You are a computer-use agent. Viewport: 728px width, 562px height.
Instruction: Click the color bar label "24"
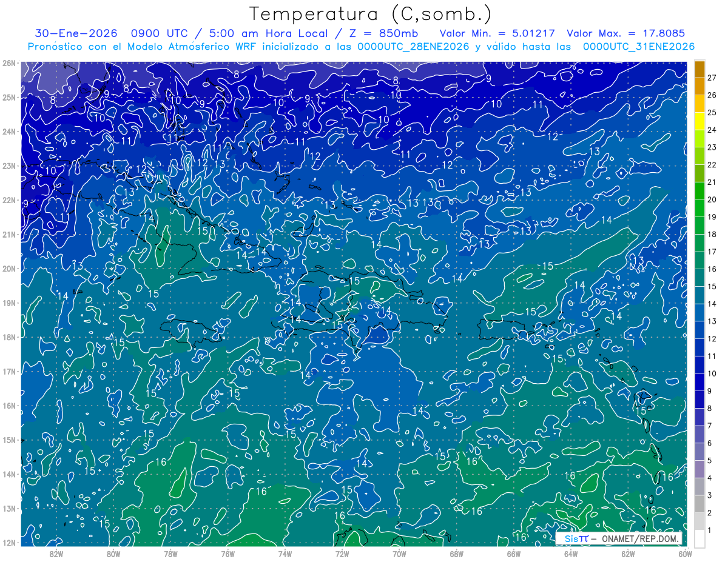[712, 130]
